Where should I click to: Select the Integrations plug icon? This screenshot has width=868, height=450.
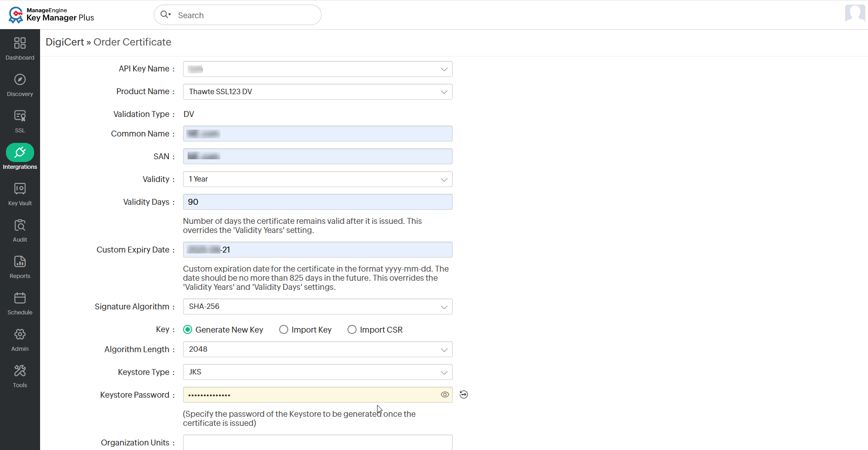click(x=20, y=152)
